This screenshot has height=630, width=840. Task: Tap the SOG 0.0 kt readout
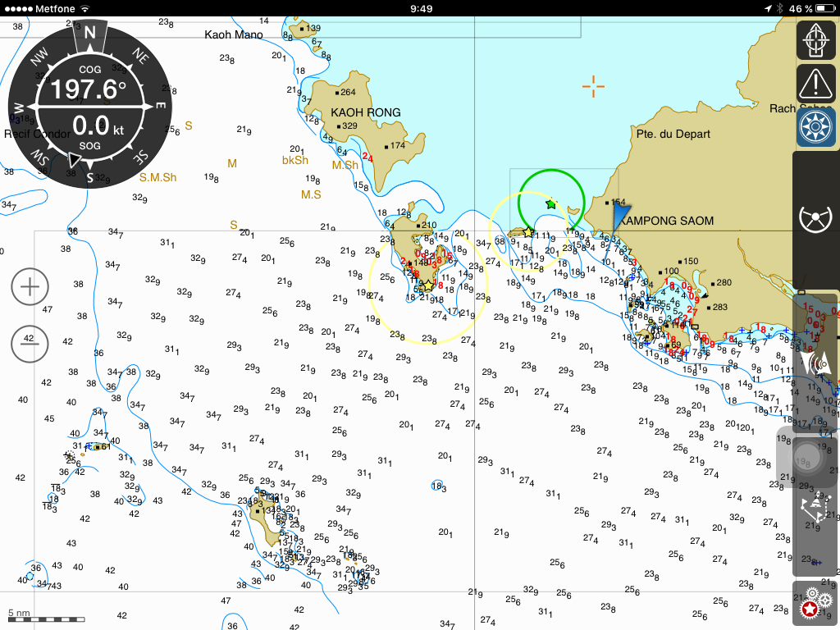click(89, 126)
